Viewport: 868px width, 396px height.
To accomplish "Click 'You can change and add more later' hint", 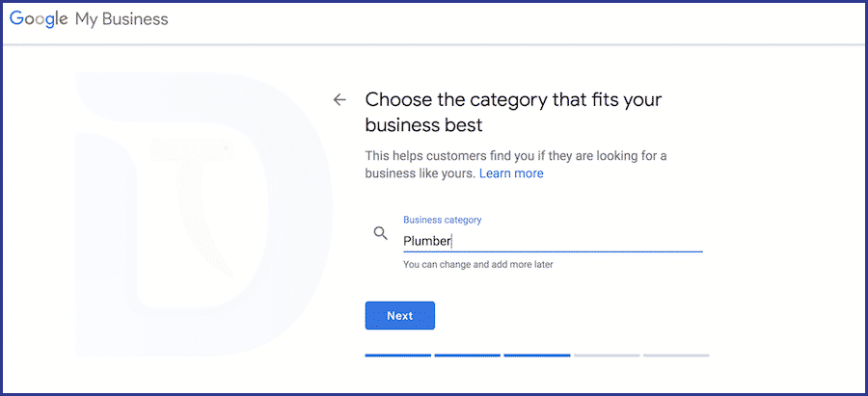I will pyautogui.click(x=478, y=264).
